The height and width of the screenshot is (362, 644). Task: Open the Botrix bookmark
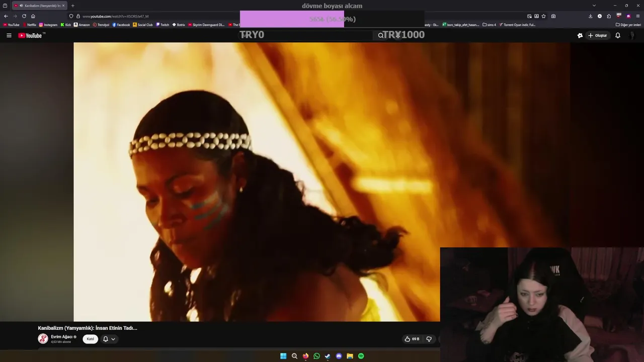pyautogui.click(x=179, y=25)
